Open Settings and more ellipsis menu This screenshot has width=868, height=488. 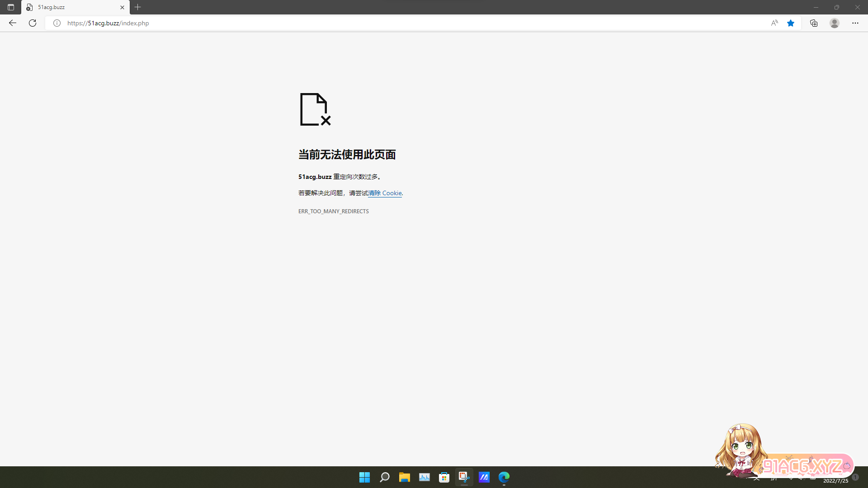point(855,23)
